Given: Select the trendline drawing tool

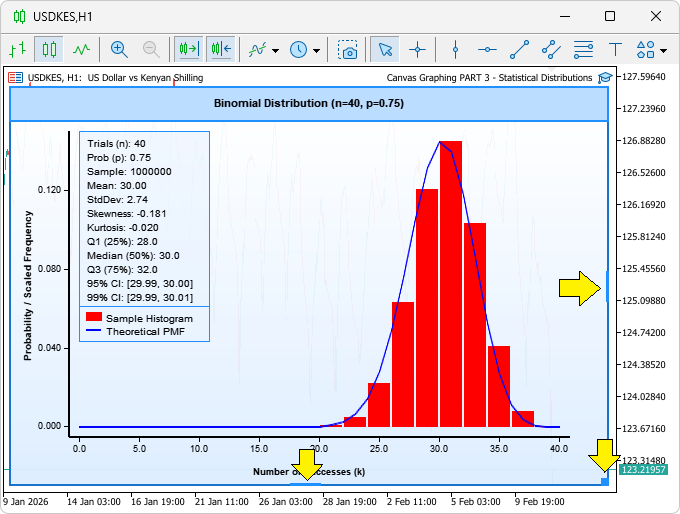Looking at the screenshot, I should click(x=519, y=48).
